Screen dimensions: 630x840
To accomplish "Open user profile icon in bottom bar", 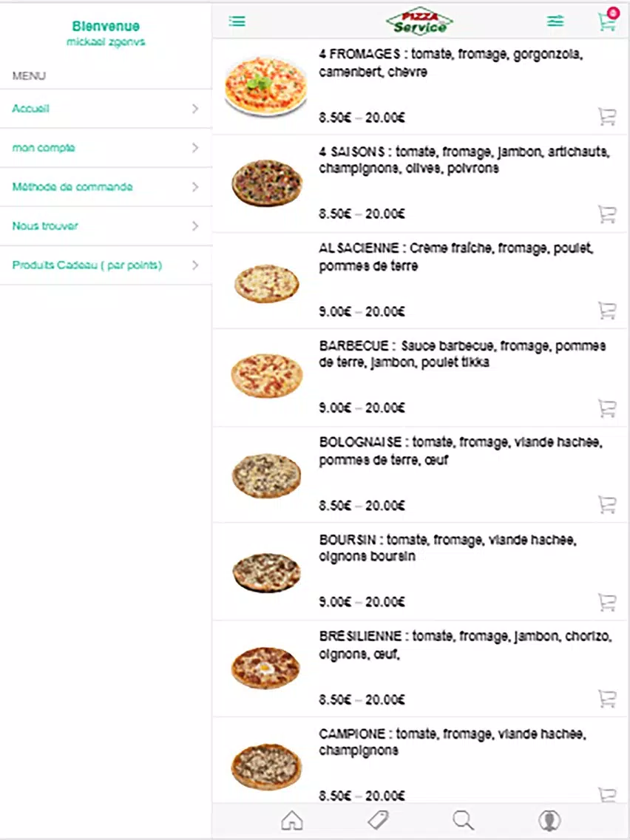I will (549, 820).
